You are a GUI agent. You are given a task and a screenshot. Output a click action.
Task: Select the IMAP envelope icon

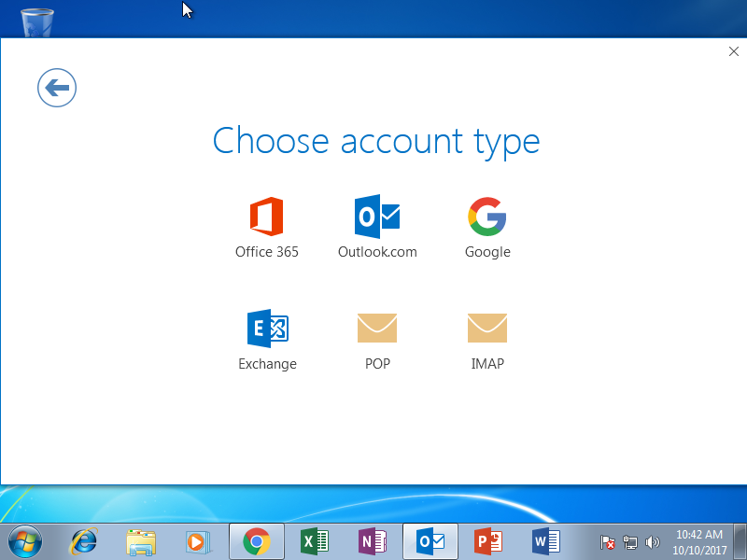pyautogui.click(x=487, y=329)
